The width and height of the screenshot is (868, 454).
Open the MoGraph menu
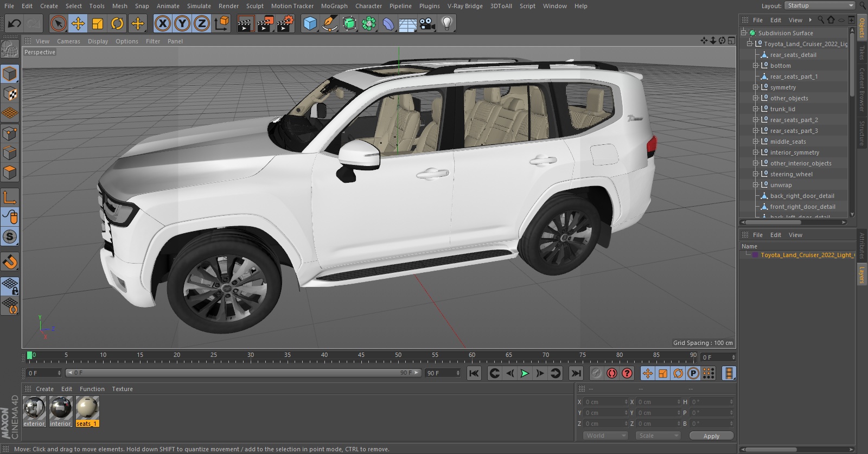[334, 6]
